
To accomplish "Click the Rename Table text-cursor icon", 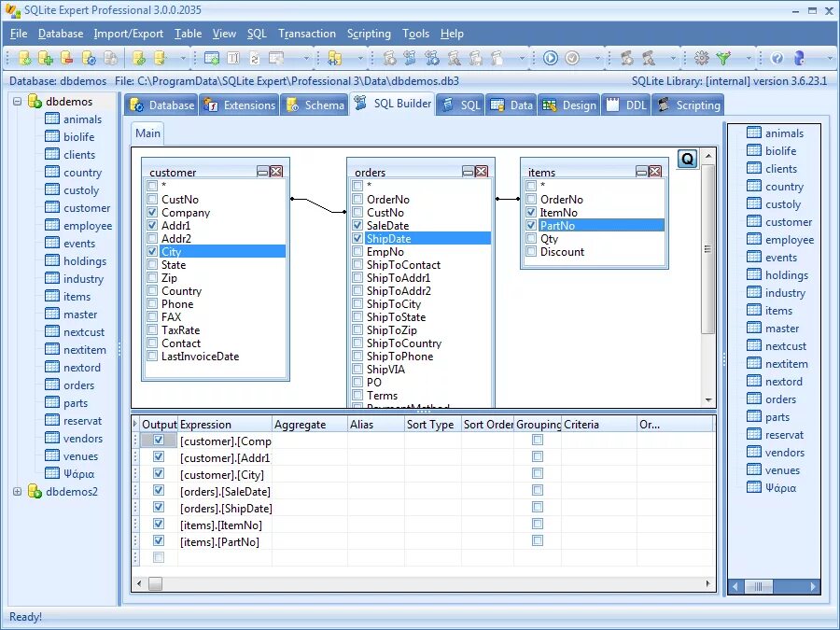I will pos(233,58).
